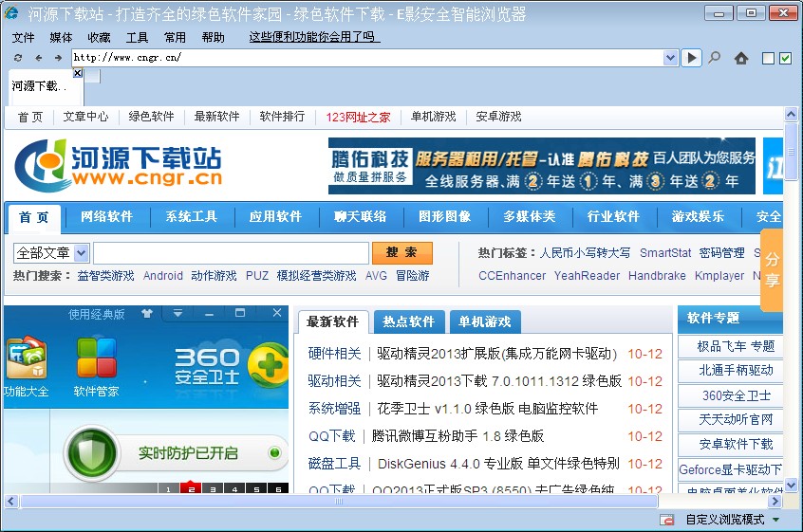Click the status bar icon beside 自定义浏览模式
803x532 pixels.
click(666, 520)
